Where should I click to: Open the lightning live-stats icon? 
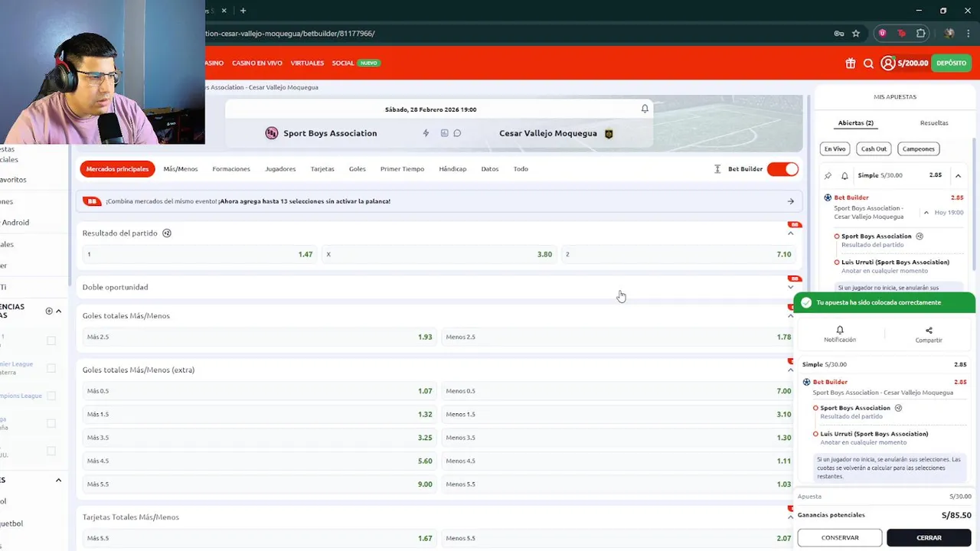tap(426, 133)
